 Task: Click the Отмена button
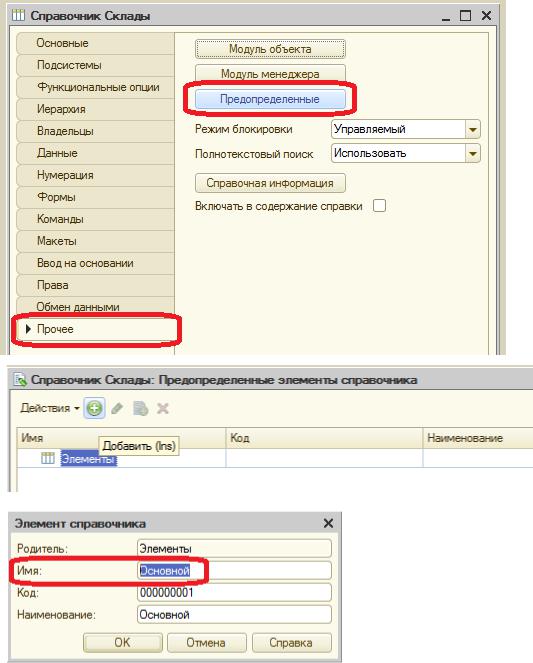pyautogui.click(x=207, y=643)
